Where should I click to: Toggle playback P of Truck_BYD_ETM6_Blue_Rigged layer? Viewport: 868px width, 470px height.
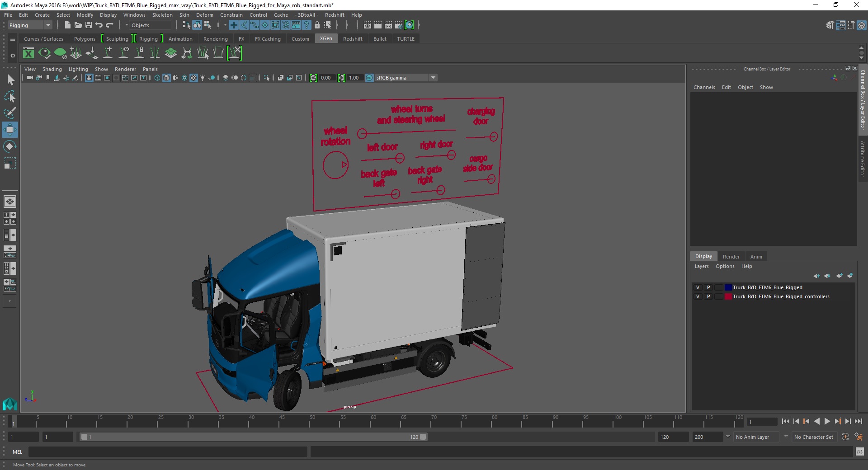(x=708, y=287)
